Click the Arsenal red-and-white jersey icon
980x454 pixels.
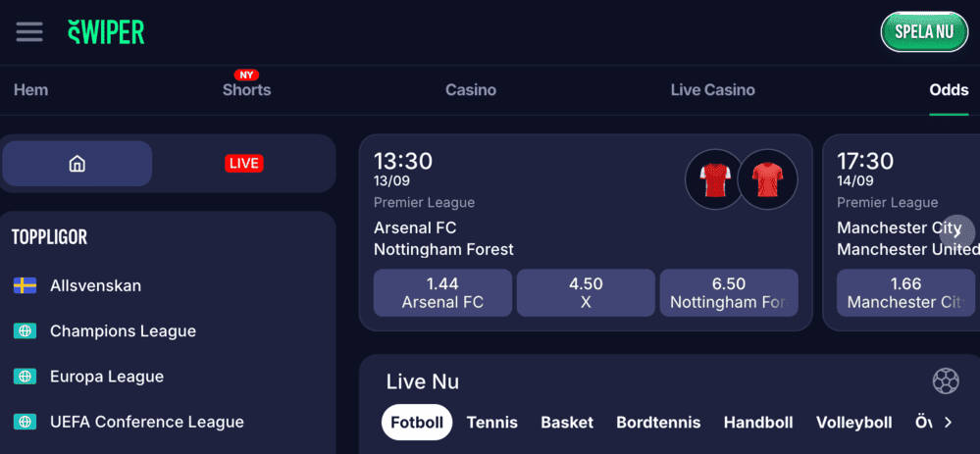[714, 179]
